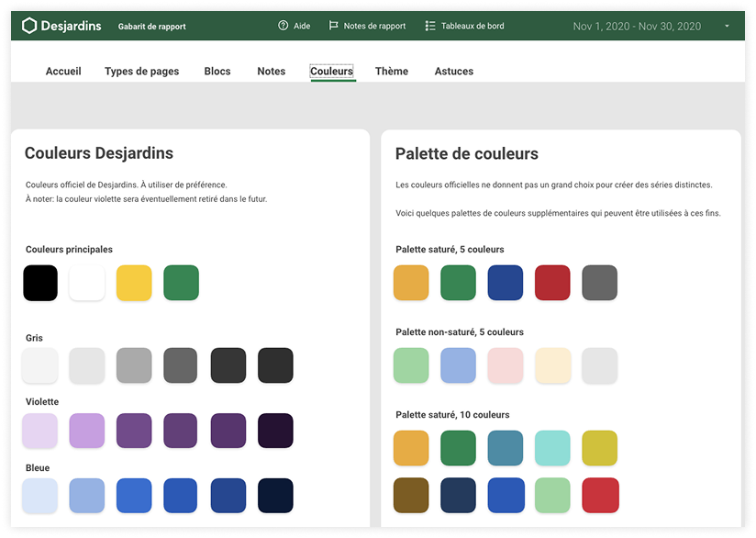Screen dimensions: 756x538
Task: Click the Desjardins logo icon
Action: (x=28, y=26)
